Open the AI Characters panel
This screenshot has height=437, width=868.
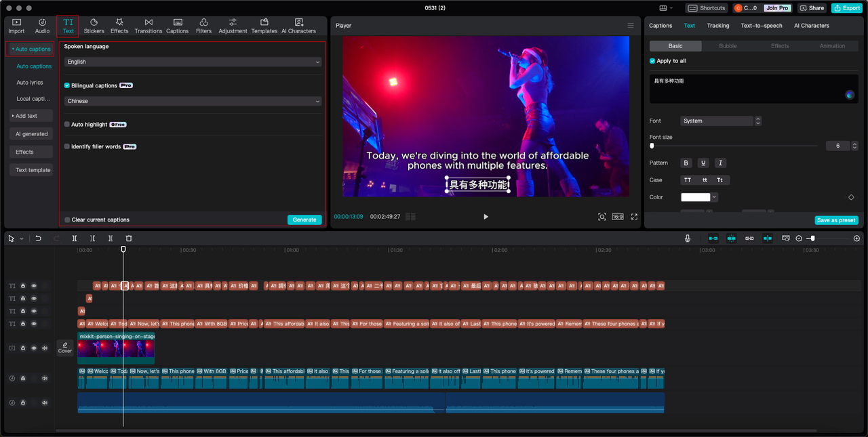coord(298,26)
